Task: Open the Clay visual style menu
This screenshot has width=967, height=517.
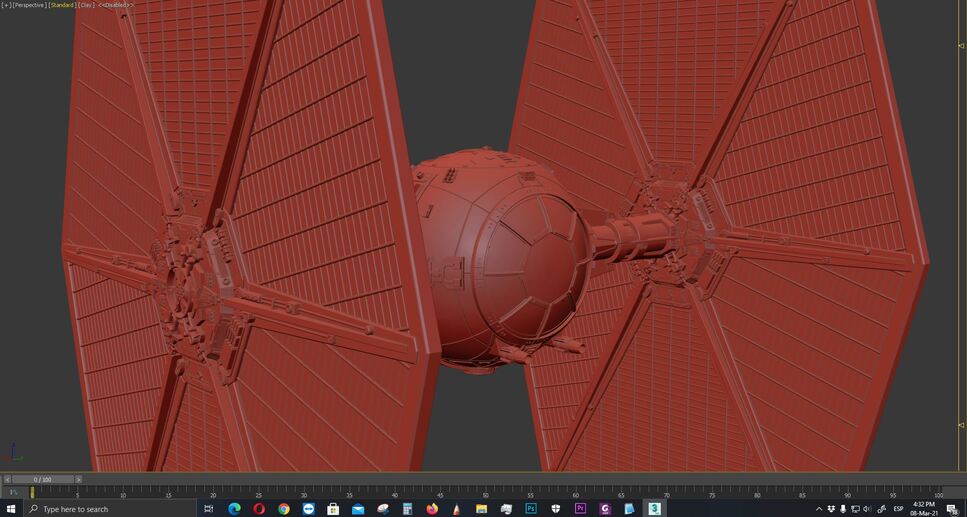Action: (86, 5)
